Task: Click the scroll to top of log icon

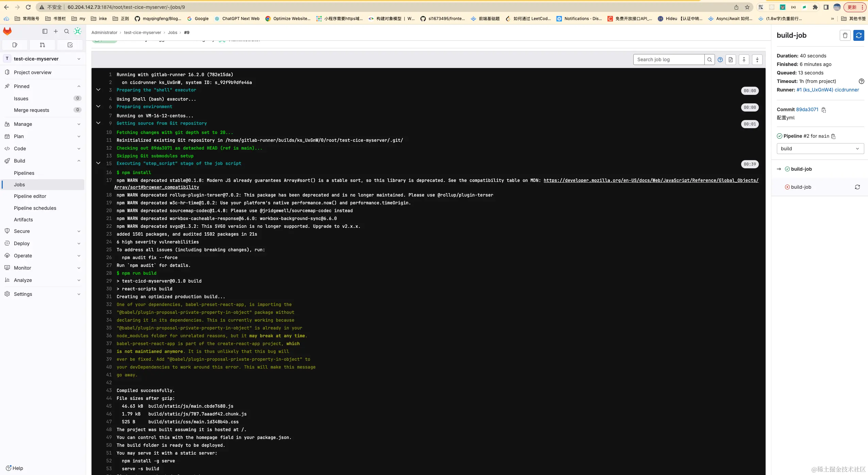Action: tap(744, 60)
